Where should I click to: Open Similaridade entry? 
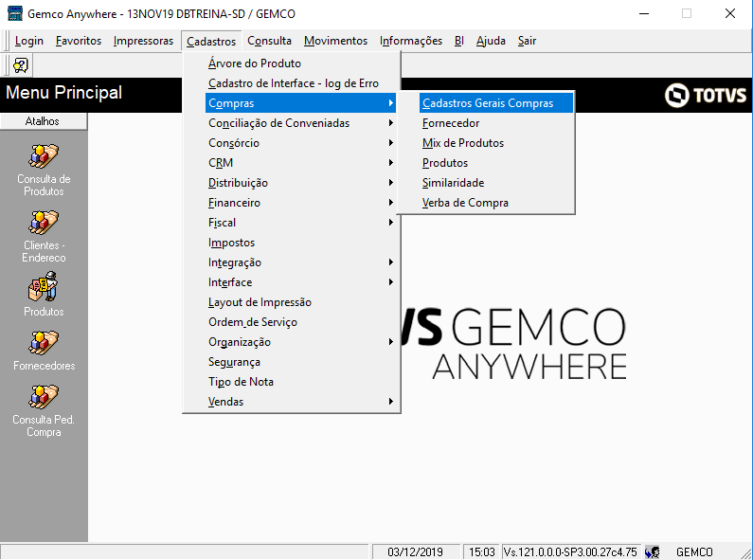pyautogui.click(x=486, y=183)
